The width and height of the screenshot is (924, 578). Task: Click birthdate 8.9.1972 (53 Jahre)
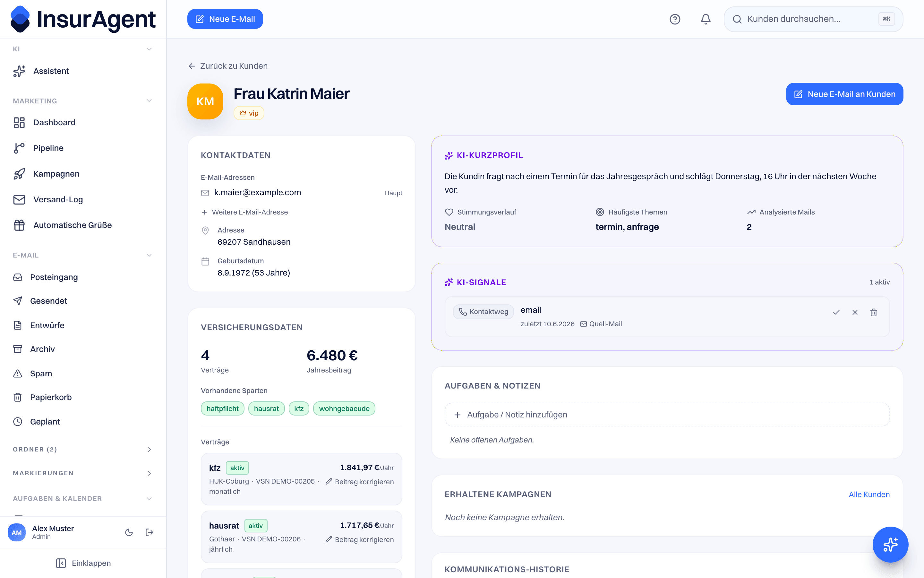[253, 273]
